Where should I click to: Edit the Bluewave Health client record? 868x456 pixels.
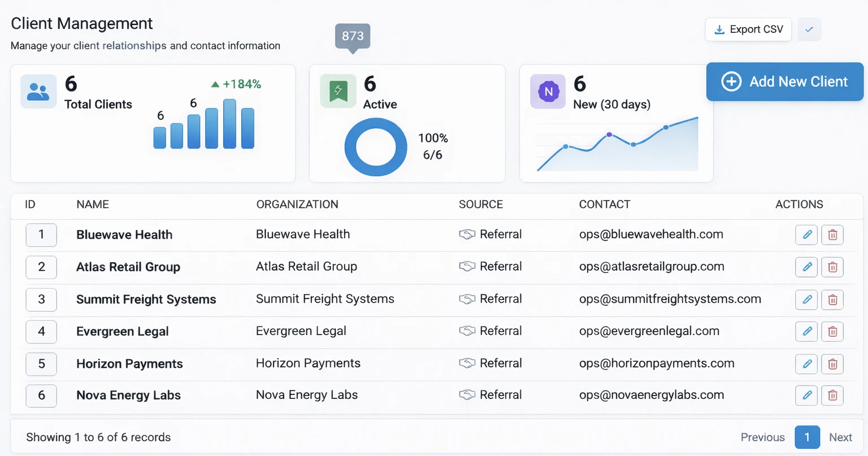pyautogui.click(x=806, y=234)
